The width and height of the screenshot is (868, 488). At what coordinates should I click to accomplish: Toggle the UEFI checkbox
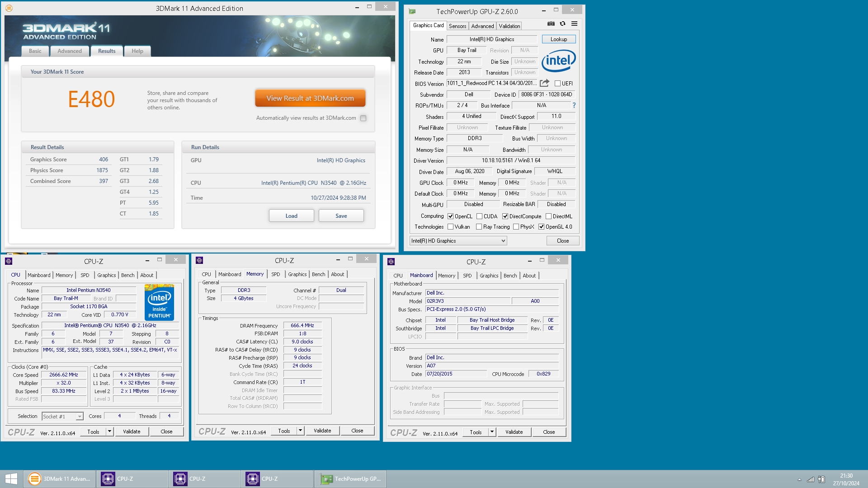pyautogui.click(x=557, y=84)
